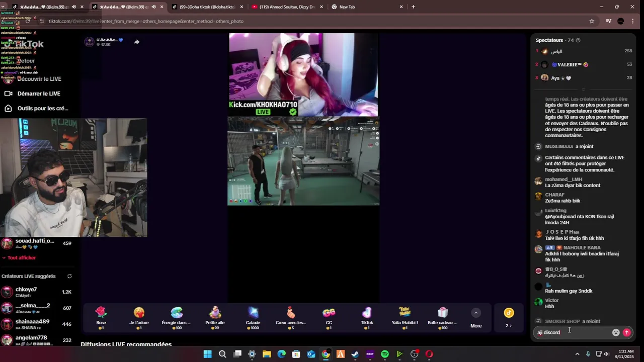Screen dimensions: 644x362
Task: Open the Chrome profile avatar
Action: [x=620, y=21]
